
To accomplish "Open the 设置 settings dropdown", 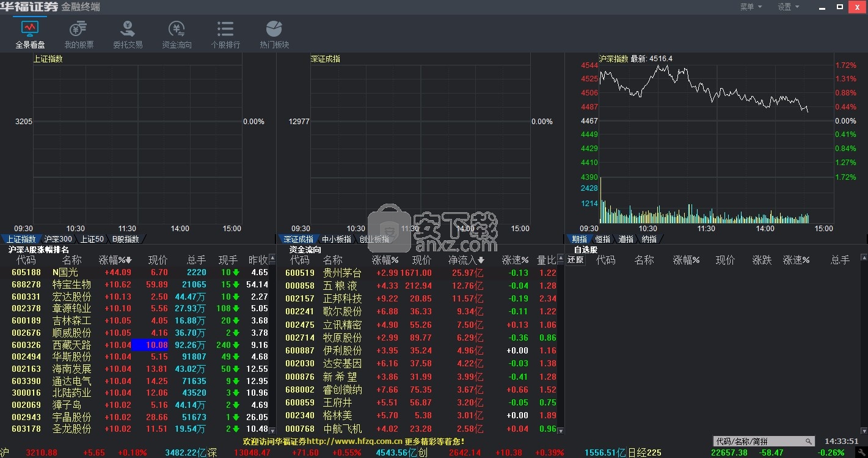I will (x=789, y=7).
